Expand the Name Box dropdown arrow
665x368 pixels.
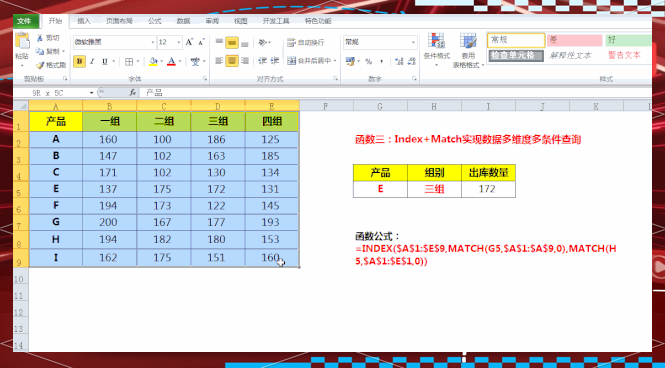pos(92,92)
